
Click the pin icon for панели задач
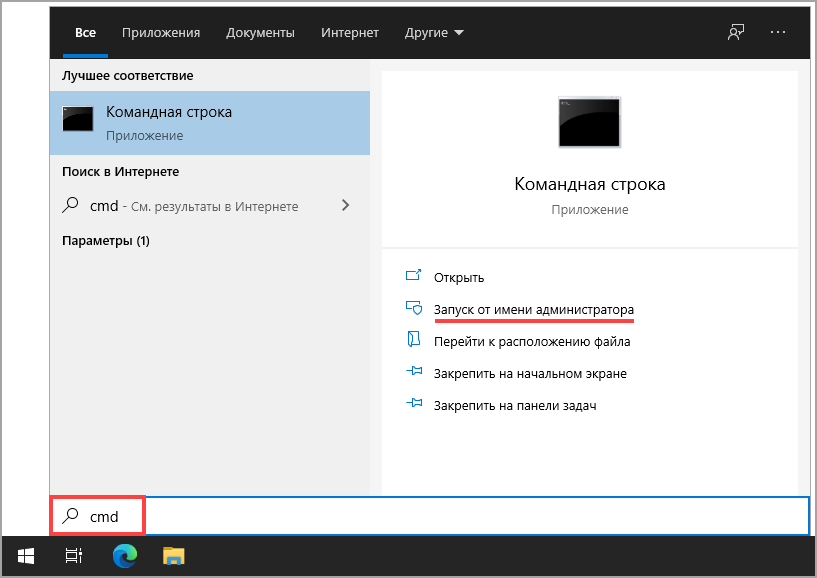click(x=414, y=403)
